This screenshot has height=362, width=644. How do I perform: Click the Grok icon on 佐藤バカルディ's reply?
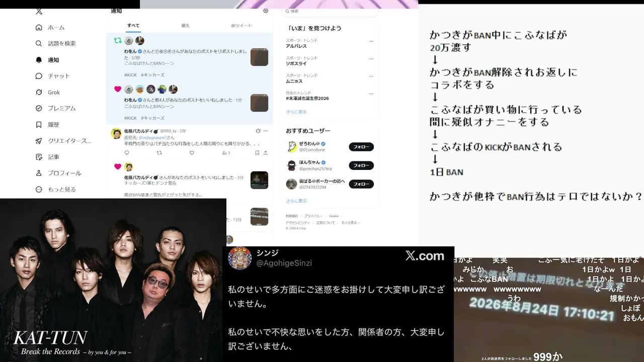coord(258,131)
